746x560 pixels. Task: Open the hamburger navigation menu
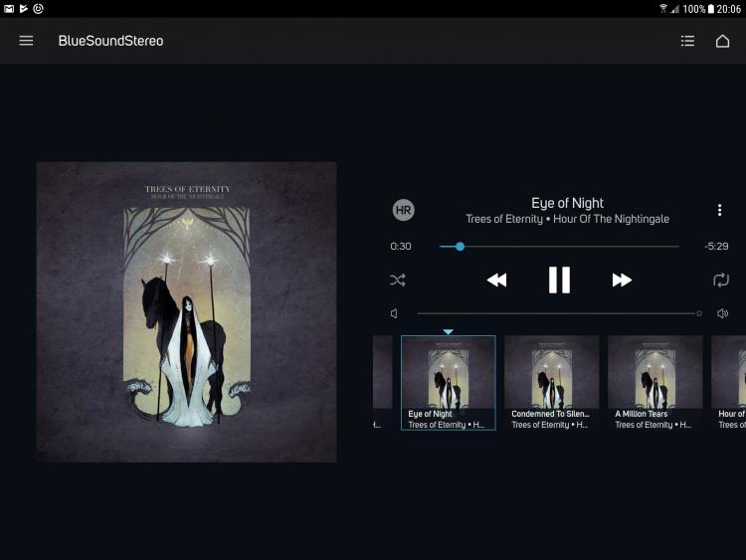pos(26,41)
